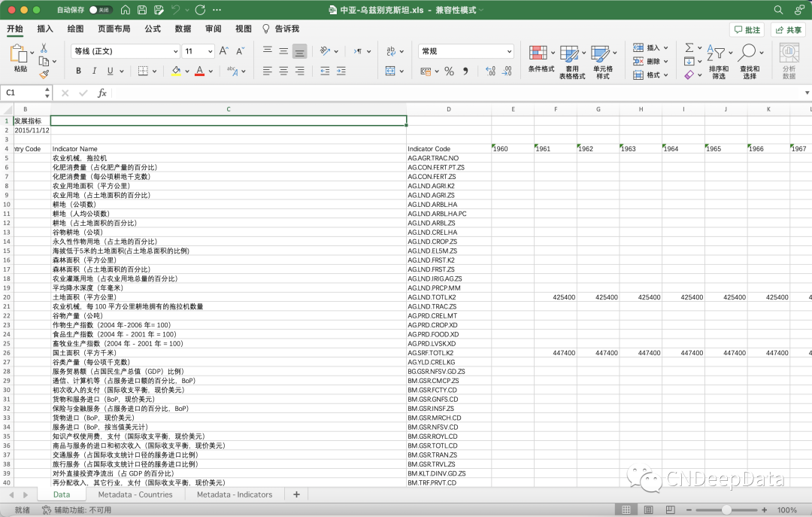
Task: Click the Redo arrow icon
Action: coord(201,10)
